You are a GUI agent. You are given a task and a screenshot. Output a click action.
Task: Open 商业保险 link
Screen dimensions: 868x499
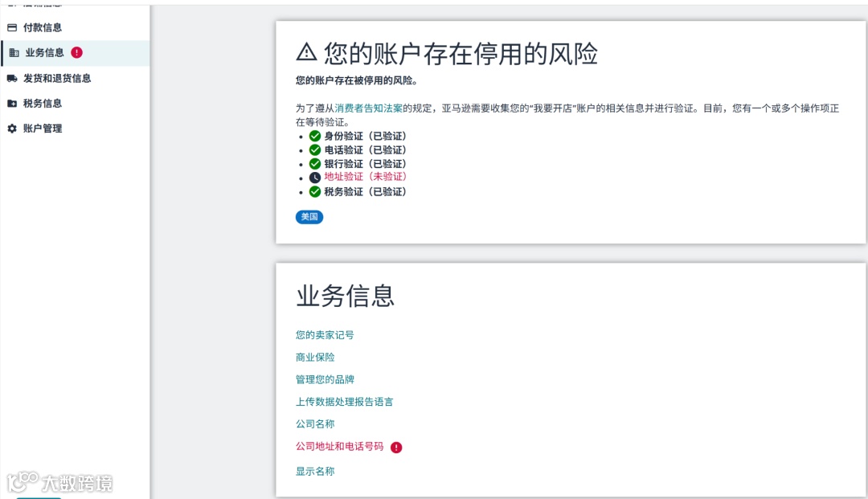click(x=315, y=358)
